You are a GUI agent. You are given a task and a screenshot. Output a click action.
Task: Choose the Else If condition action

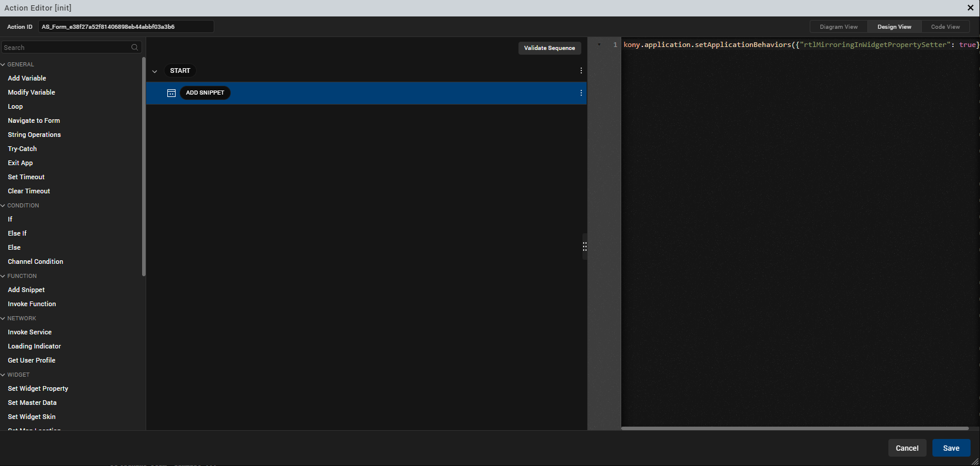(17, 233)
